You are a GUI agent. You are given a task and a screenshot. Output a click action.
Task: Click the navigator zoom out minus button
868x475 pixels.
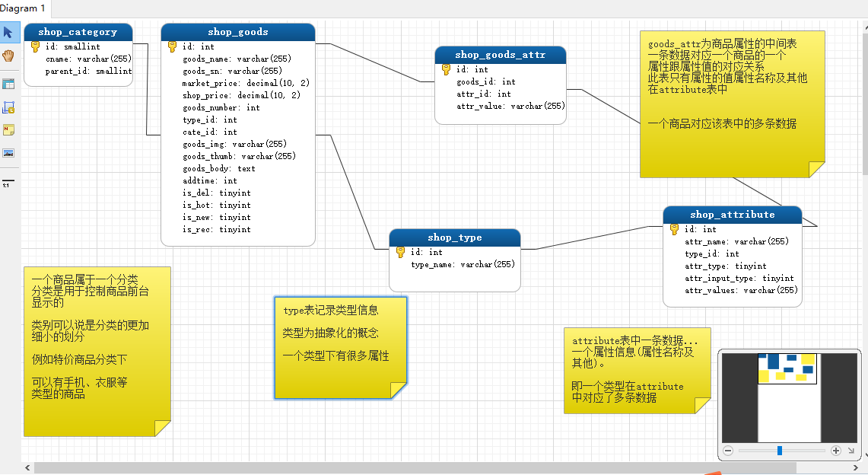pyautogui.click(x=727, y=451)
